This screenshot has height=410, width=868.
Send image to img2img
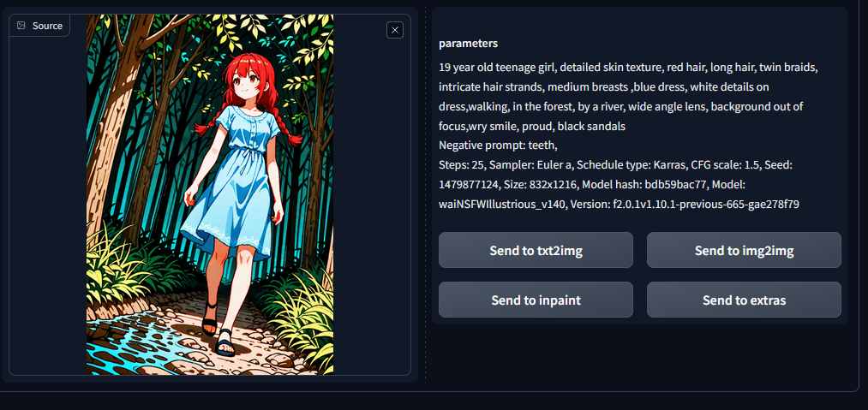[744, 250]
